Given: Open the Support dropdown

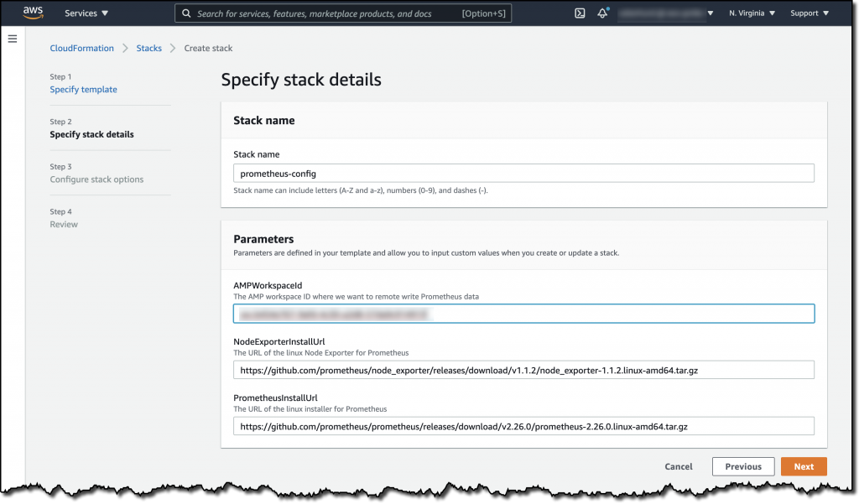Looking at the screenshot, I should 808,13.
